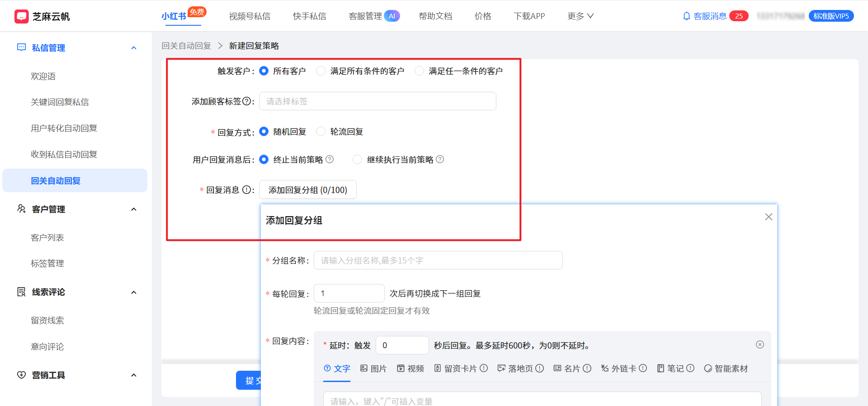Click the help icon beside 添加顾客标签

pyautogui.click(x=247, y=101)
